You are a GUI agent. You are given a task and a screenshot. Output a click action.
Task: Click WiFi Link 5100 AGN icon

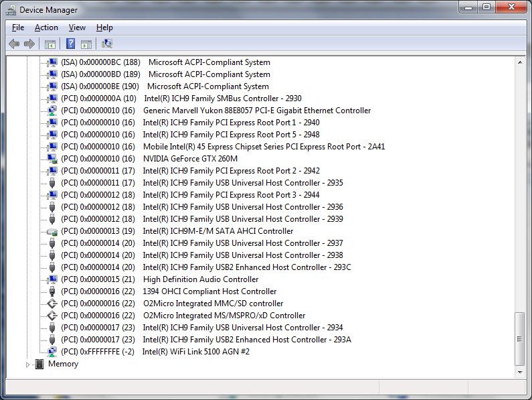pos(52,352)
